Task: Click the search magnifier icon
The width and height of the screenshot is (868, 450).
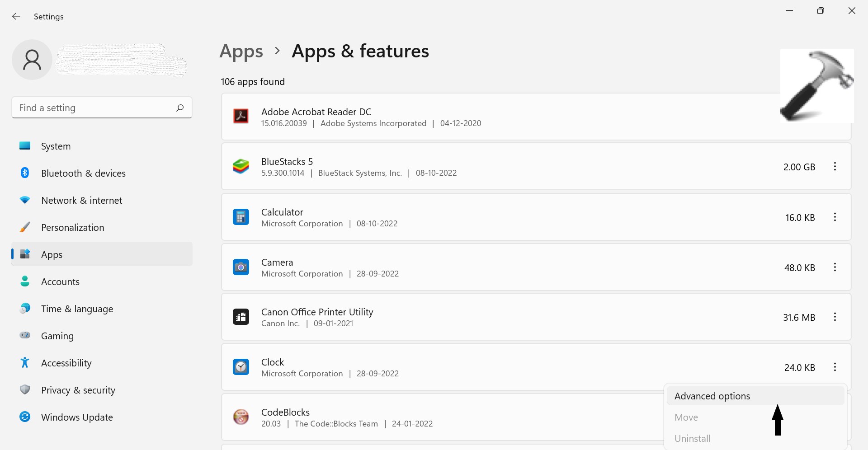Action: [180, 108]
